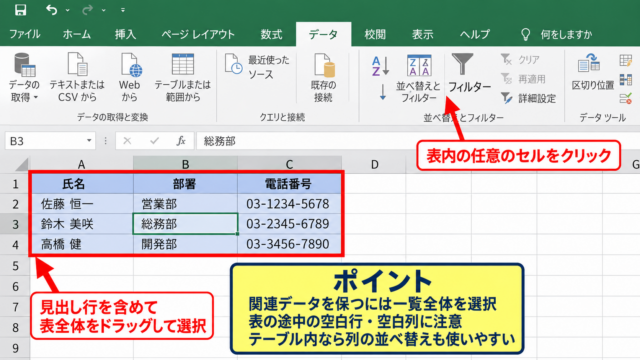The height and width of the screenshot is (360, 640).
Task: Toggle the フィルター funnel button
Action: click(469, 73)
